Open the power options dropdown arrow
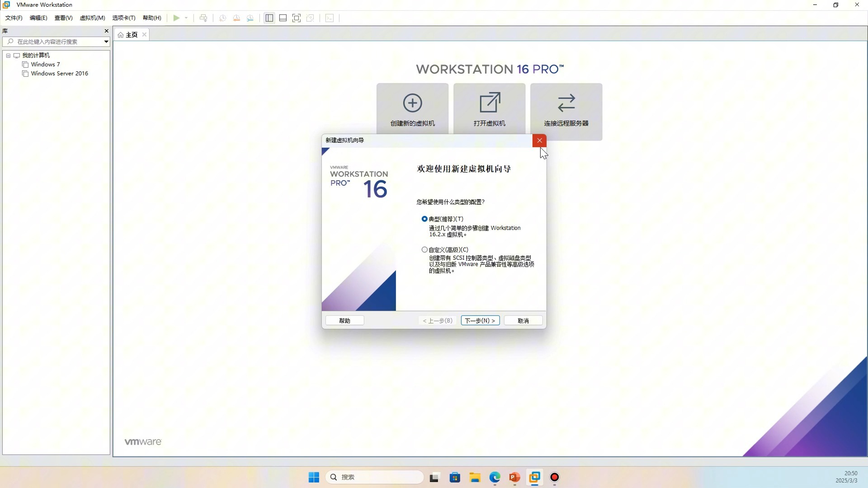868x488 pixels. 186,18
